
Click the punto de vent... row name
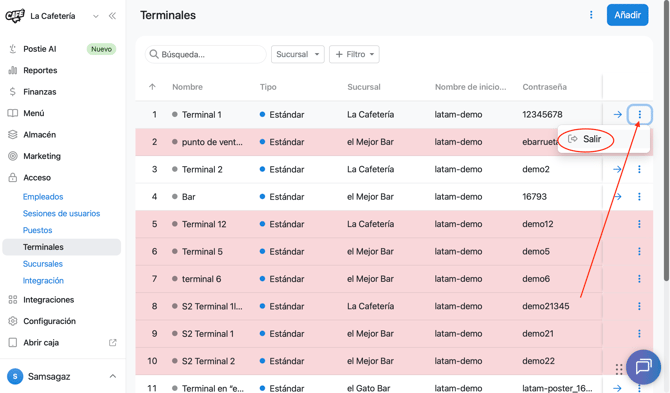coord(212,142)
